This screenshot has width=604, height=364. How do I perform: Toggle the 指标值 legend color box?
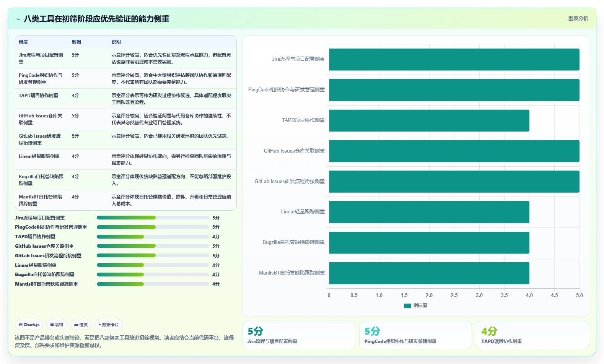point(407,305)
